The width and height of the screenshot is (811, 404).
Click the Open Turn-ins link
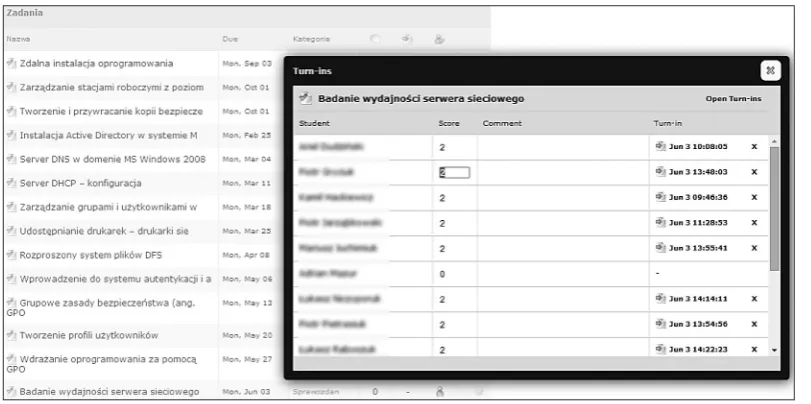[x=733, y=98]
